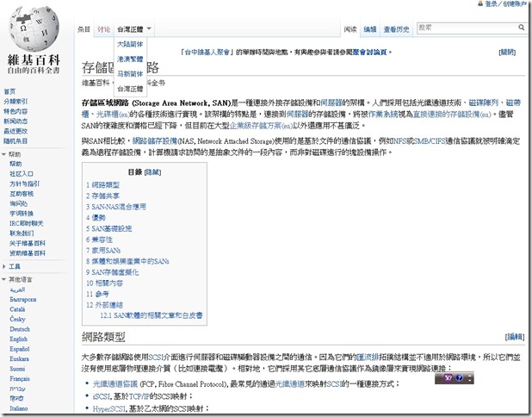Open the 磁碟陣列 link in the intro
Viewport: 532px width, 417px height.
[x=484, y=103]
